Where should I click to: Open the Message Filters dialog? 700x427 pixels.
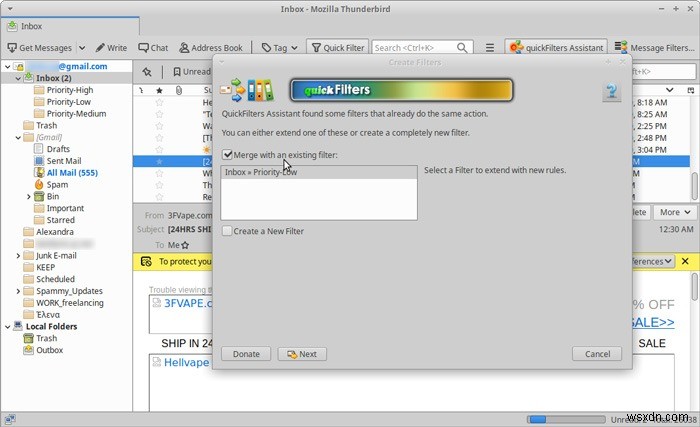[654, 48]
